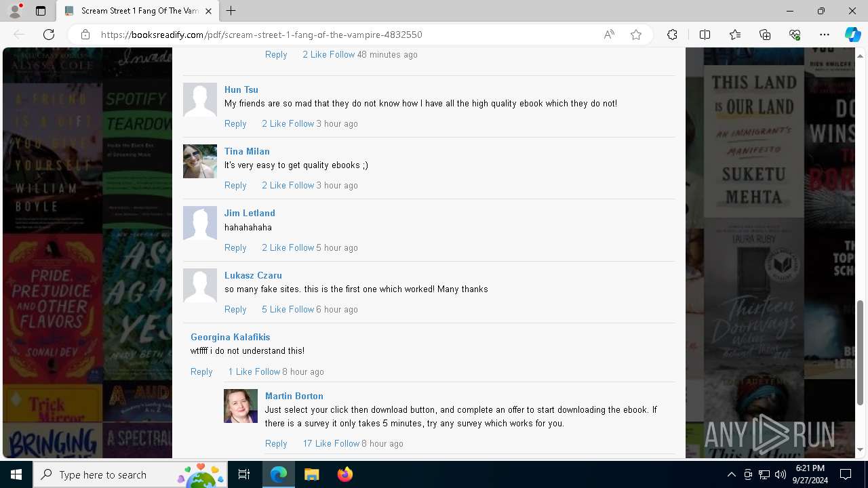Reply to the 48 minutes ago comment
Screen dimensions: 868x488
pyautogui.click(x=276, y=54)
